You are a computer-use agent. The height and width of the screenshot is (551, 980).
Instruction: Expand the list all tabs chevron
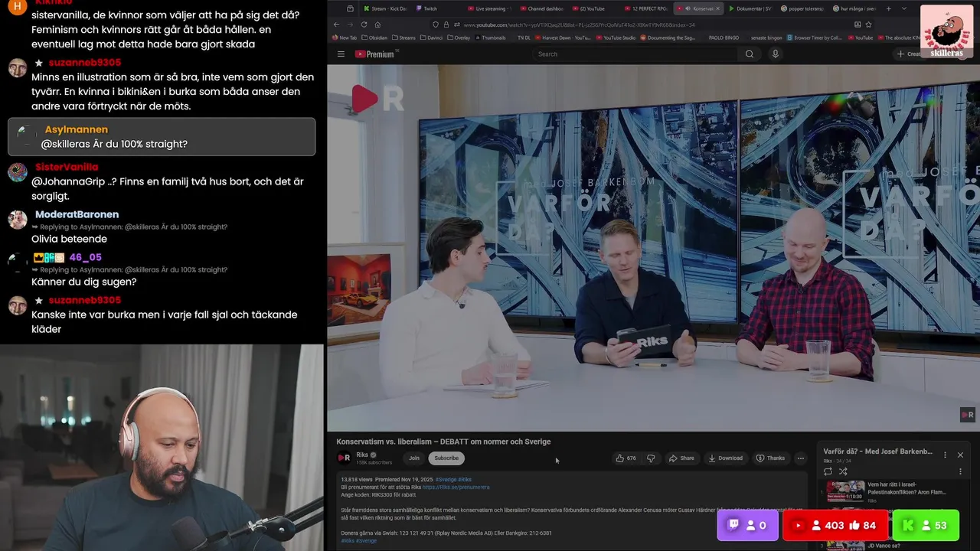coord(905,8)
